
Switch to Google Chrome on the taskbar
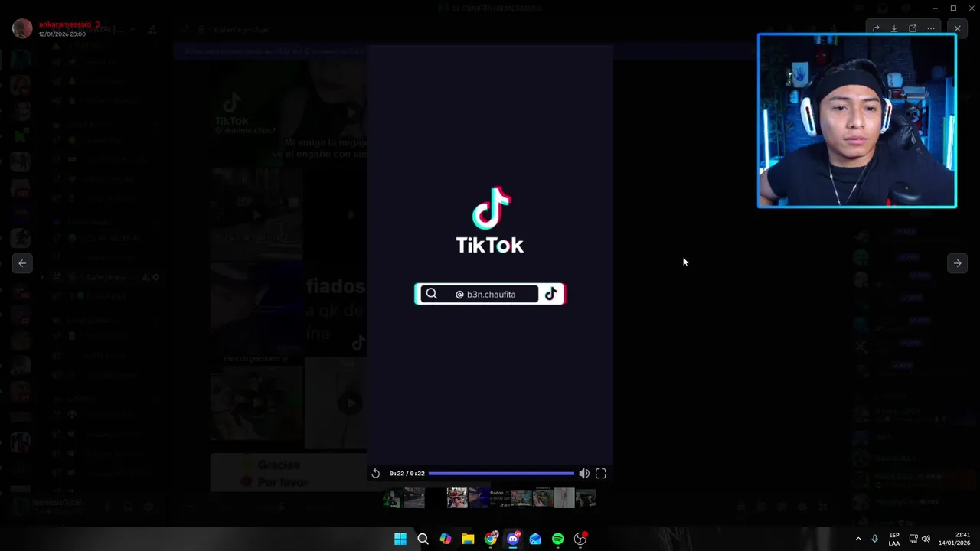[491, 539]
